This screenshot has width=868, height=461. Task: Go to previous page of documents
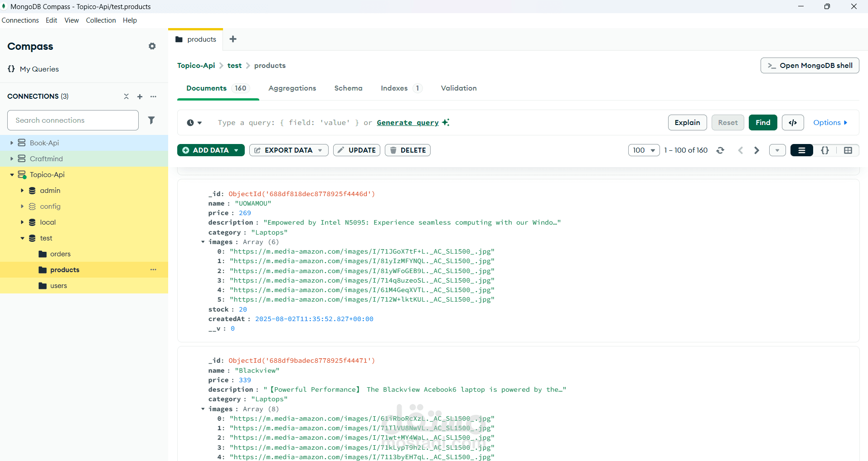point(741,150)
